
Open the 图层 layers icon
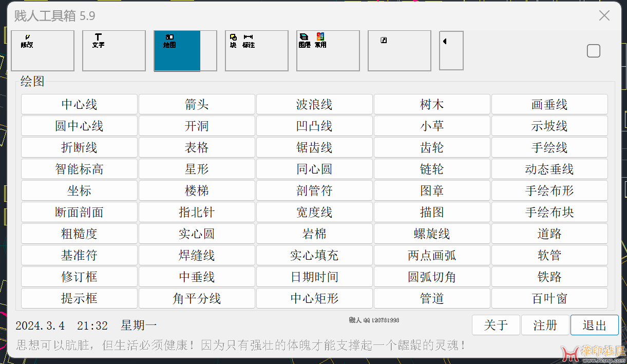(304, 41)
